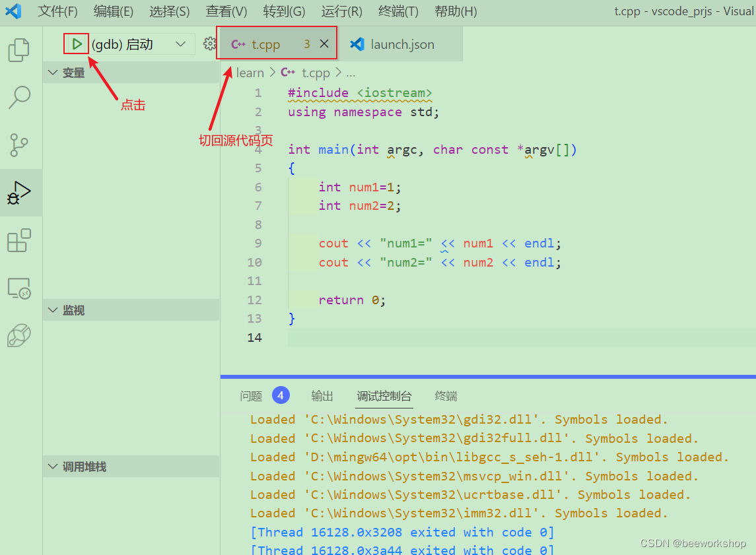Collapse the 调用堆栈 section
756x555 pixels.
[131, 467]
